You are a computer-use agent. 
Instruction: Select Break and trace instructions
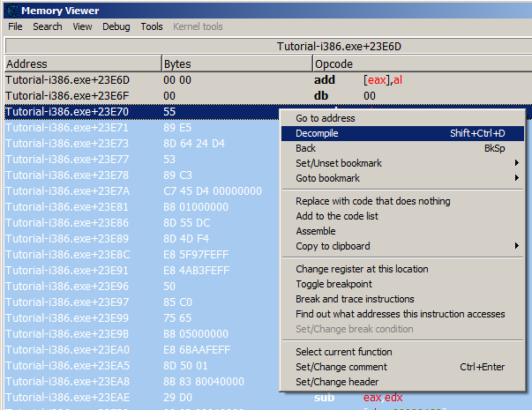[x=353, y=299]
